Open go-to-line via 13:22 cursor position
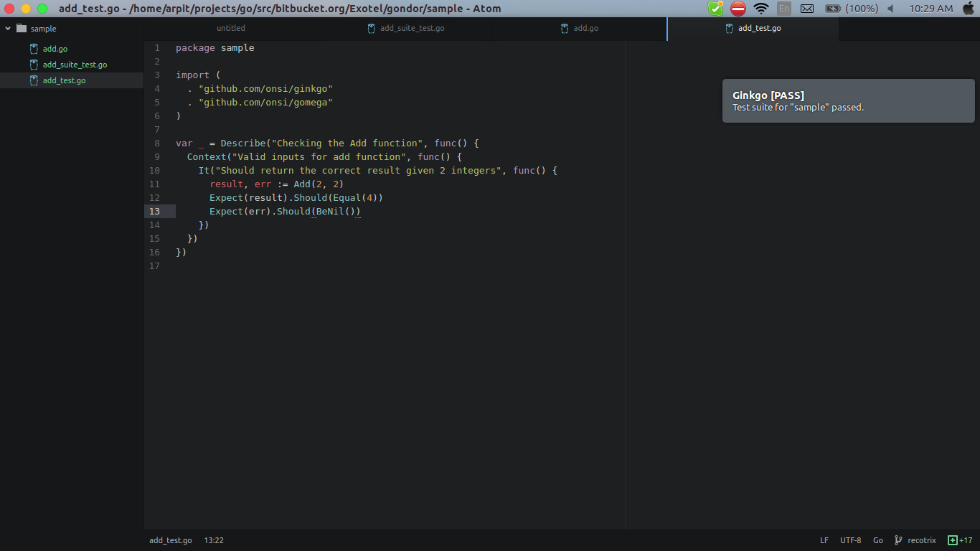This screenshot has height=551, width=980. [x=214, y=540]
